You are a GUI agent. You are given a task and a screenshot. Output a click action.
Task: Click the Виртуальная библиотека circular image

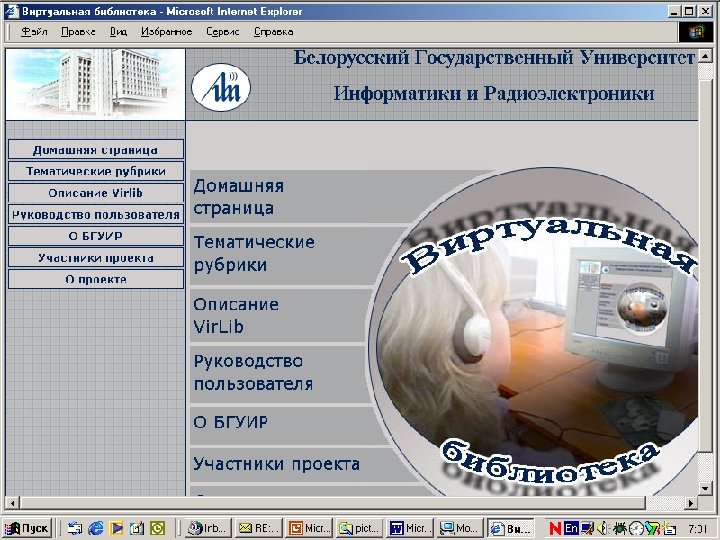[533, 332]
